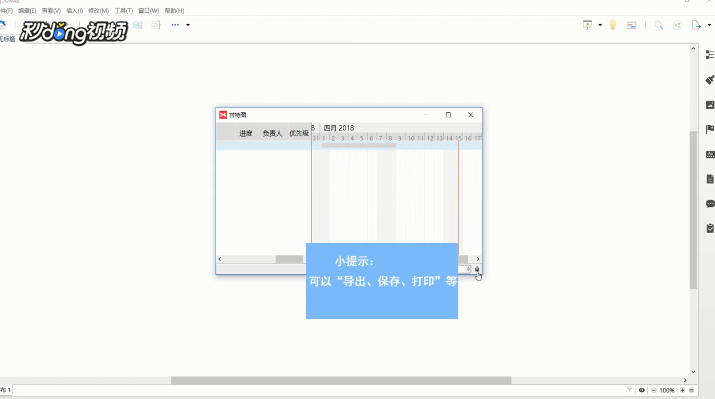Click day 5 in the Gantt date header
715x399 pixels.
[x=362, y=138]
